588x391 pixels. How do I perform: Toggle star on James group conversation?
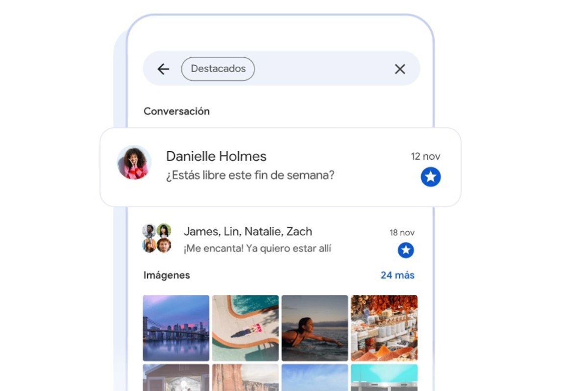(405, 250)
